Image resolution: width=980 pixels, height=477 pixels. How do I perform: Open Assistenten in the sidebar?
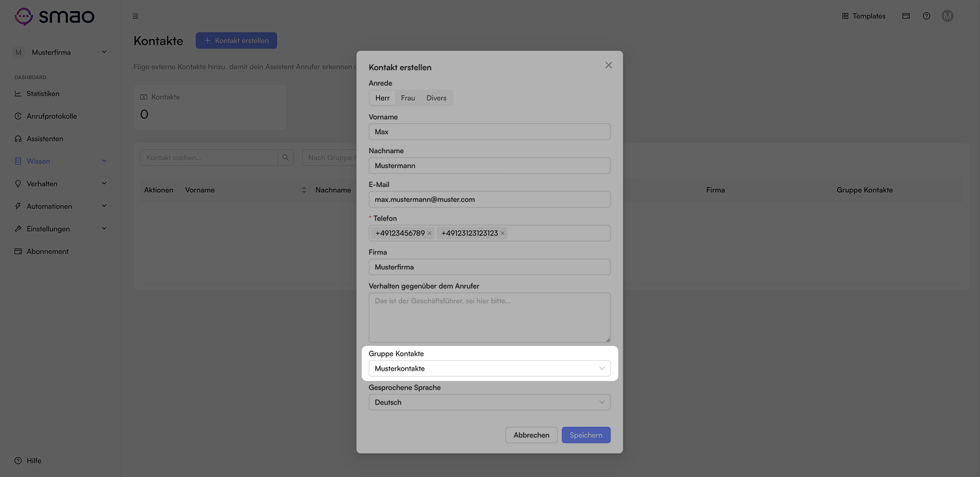pos(45,139)
